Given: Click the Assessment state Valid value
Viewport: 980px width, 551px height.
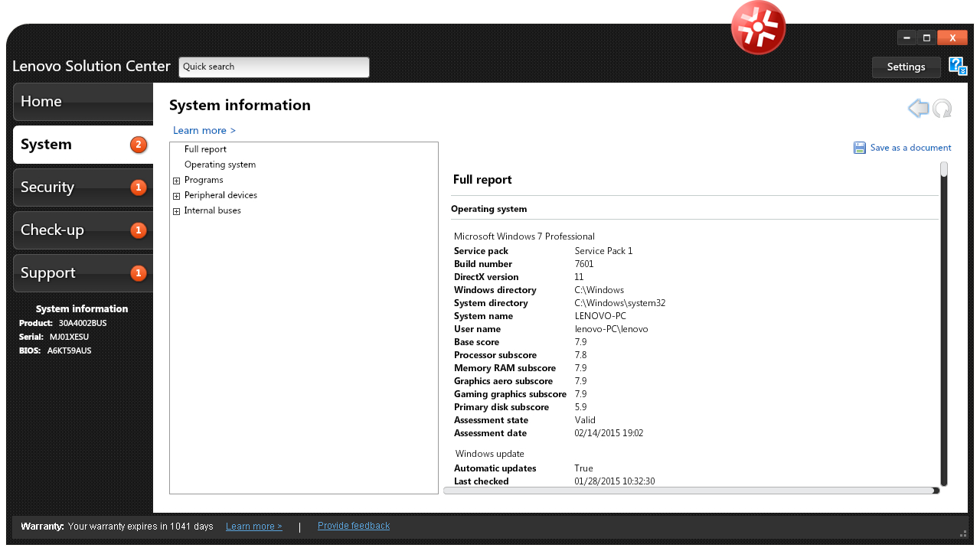Looking at the screenshot, I should pos(585,420).
